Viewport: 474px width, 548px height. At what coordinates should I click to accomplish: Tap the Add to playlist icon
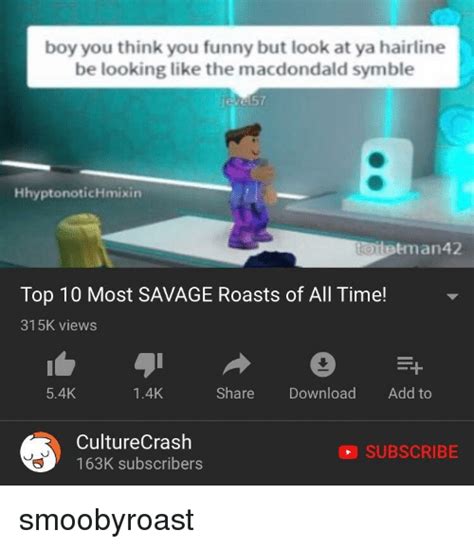coord(410,365)
